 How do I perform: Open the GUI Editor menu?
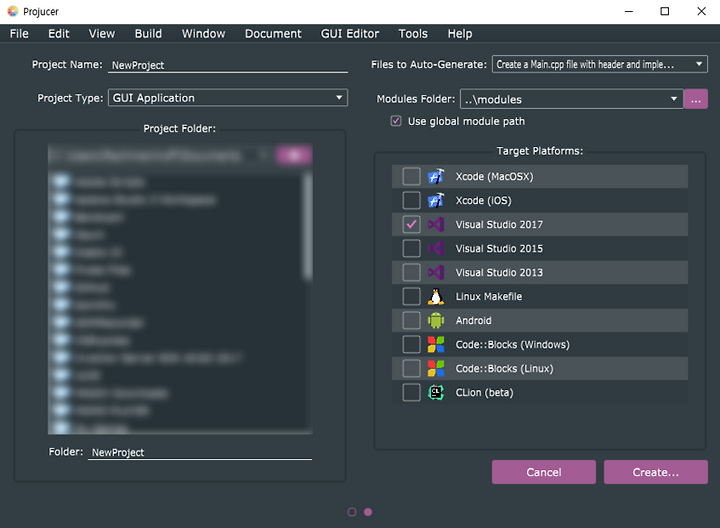click(350, 34)
